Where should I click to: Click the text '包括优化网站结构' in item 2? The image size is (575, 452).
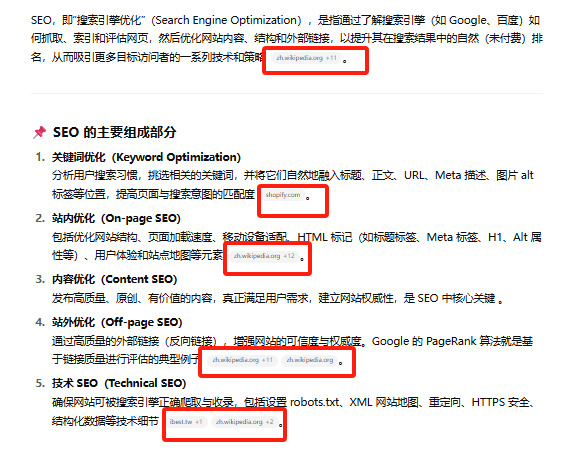click(94, 238)
